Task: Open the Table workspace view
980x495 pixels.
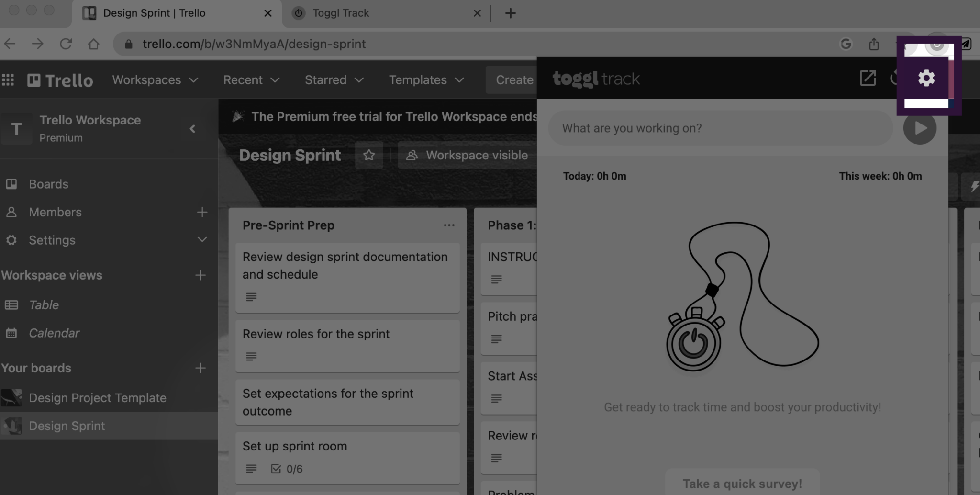Action: (x=44, y=304)
